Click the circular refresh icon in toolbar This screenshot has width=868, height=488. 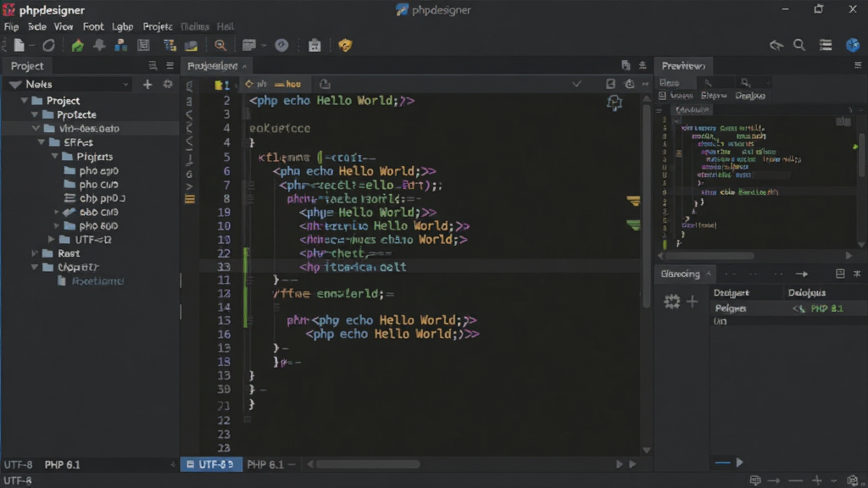pyautogui.click(x=48, y=46)
